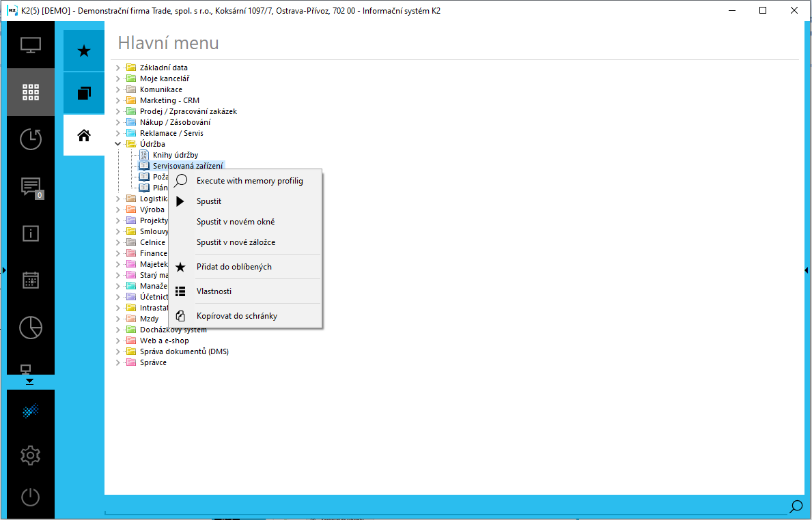812x520 pixels.
Task: Select Správa dokumentů (DMS) label
Action: tap(184, 352)
